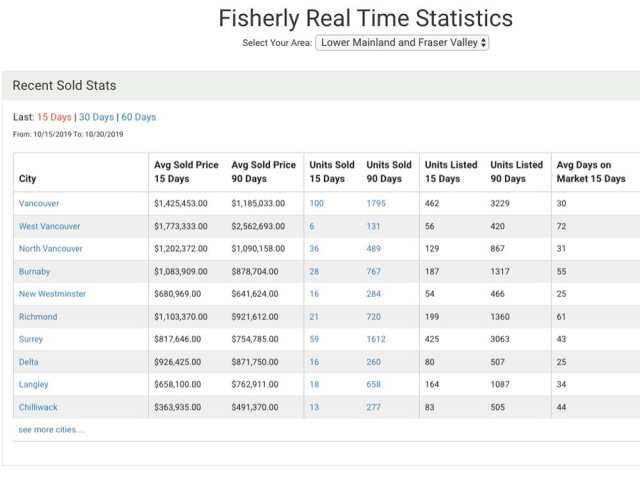Open Burnaby's 767 units sold in 90 days
The image size is (640, 480).
[374, 271]
